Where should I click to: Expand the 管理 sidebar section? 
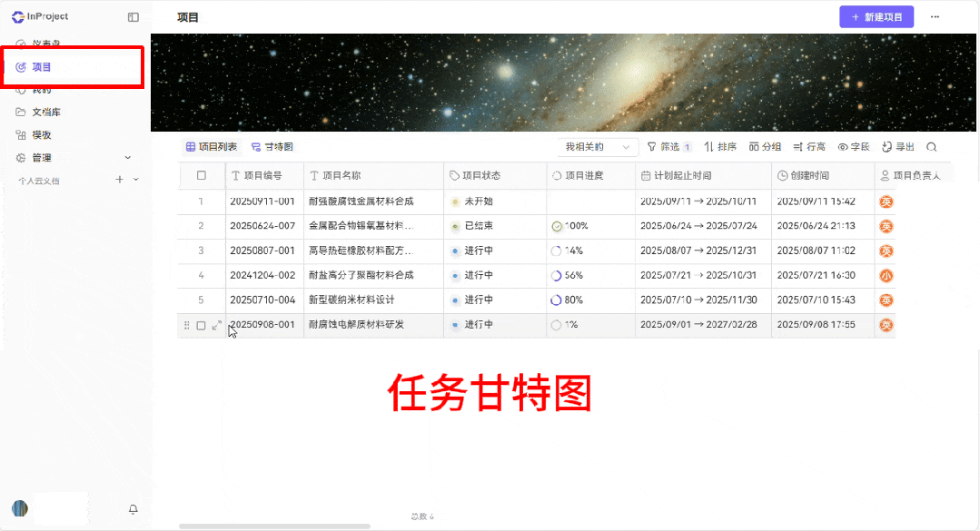[x=127, y=157]
